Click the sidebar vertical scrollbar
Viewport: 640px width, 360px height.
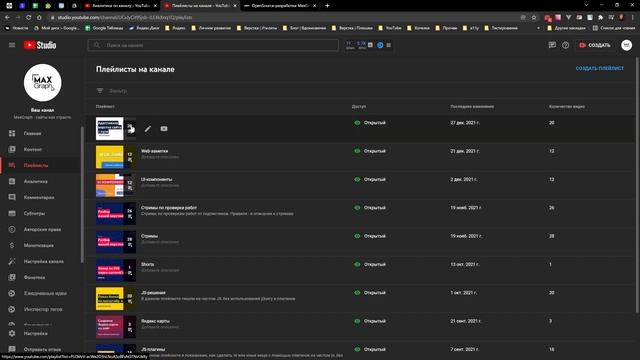click(x=82, y=194)
